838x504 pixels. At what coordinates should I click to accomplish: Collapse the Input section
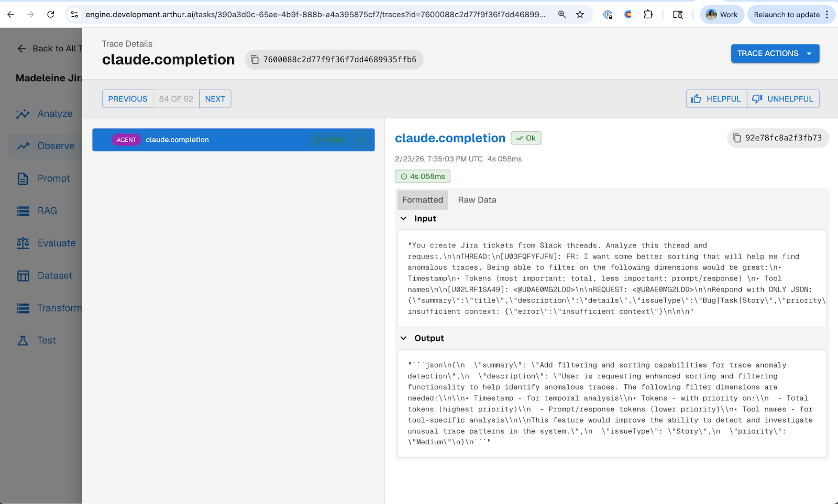click(403, 219)
